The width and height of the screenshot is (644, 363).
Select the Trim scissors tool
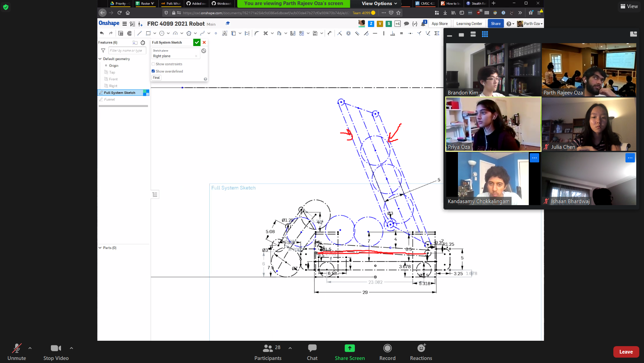266,33
